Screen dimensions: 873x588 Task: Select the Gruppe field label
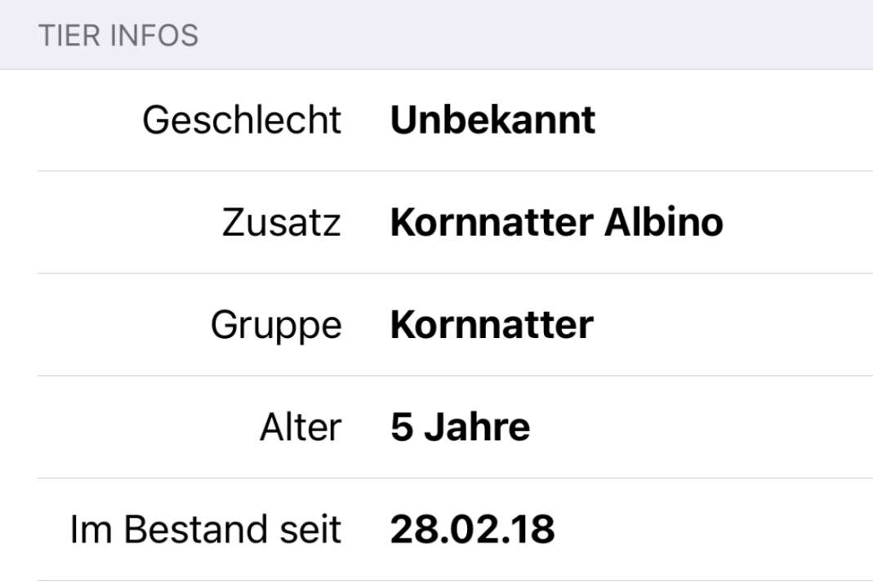pos(276,325)
